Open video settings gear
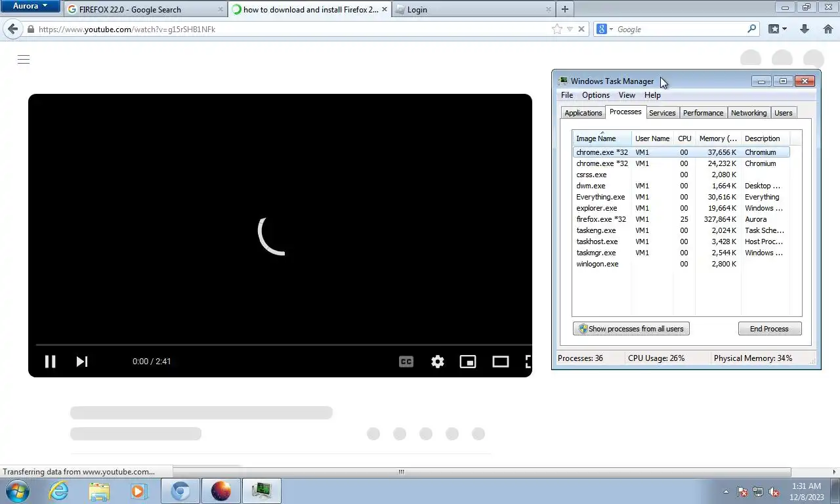 [438, 362]
